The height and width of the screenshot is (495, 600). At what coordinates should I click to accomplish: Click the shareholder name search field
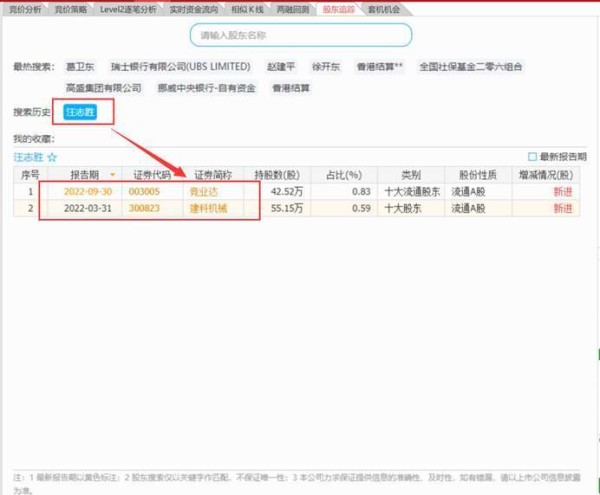coord(300,35)
